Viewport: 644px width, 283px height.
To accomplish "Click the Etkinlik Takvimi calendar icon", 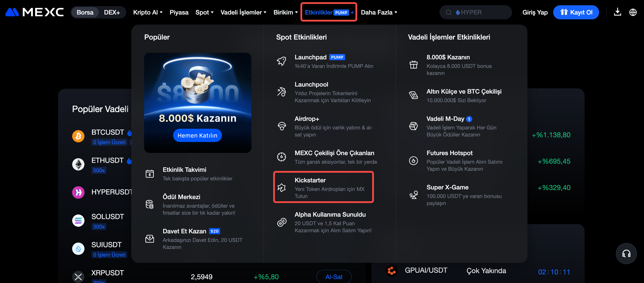I will coord(150,174).
